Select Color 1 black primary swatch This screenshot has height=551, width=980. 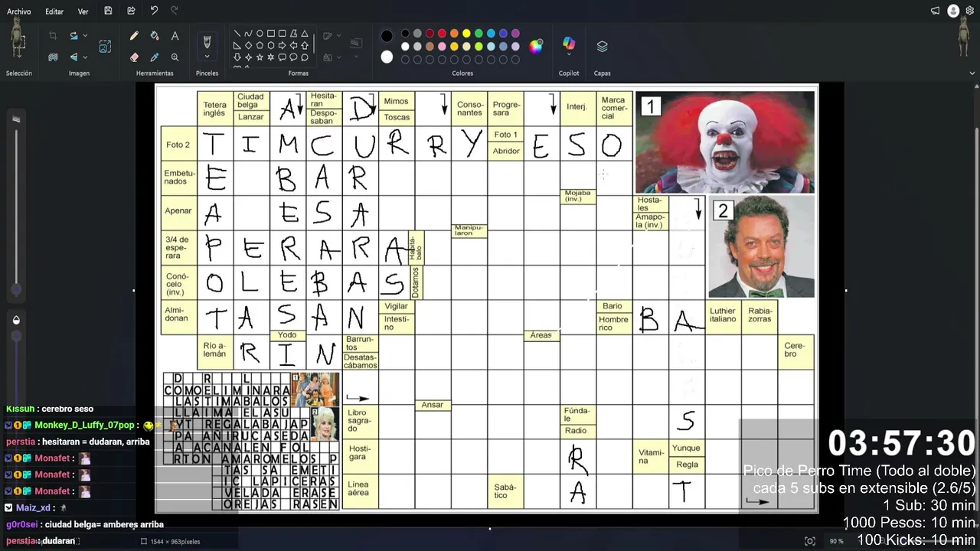[387, 36]
